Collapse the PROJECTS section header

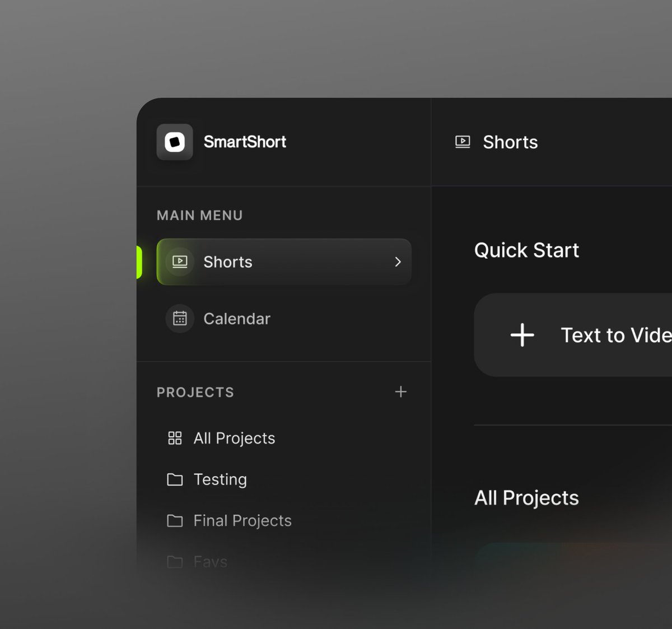195,392
